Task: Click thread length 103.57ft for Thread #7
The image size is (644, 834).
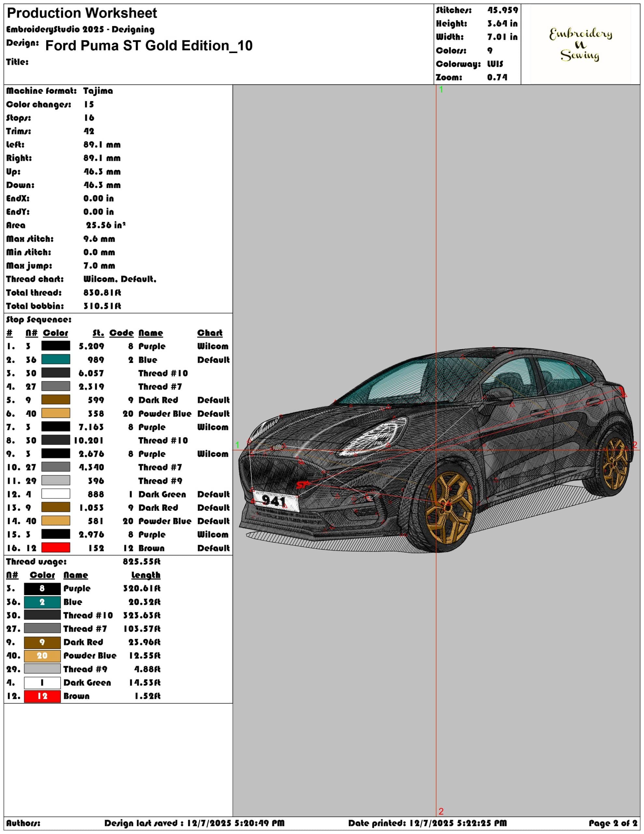Action: [142, 628]
